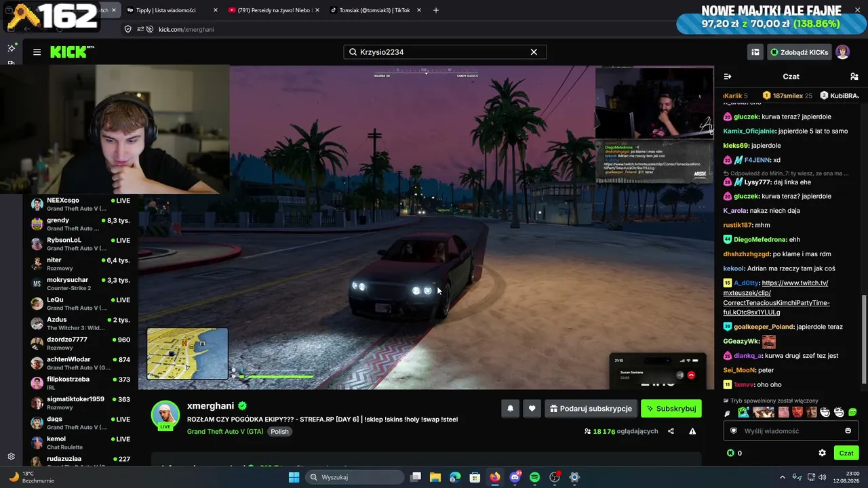Viewport: 868px width, 488px height.
Task: Open dags channel in sidebar
Action: click(81, 423)
